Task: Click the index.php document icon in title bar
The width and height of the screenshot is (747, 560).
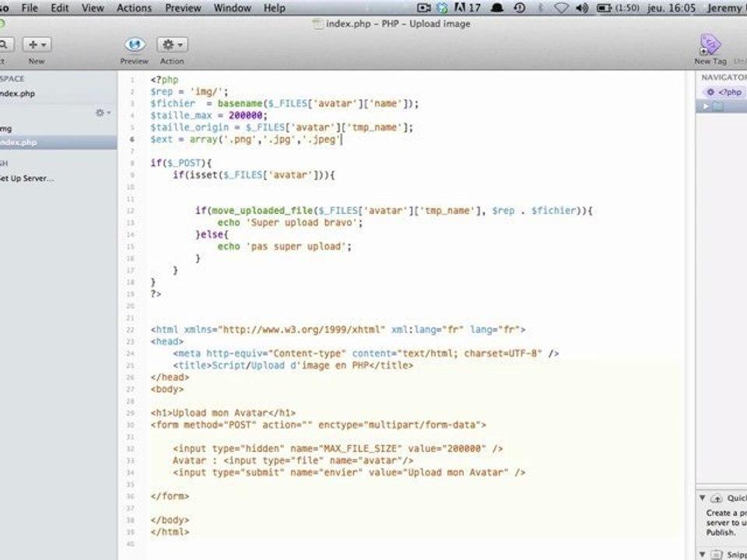Action: pos(317,24)
